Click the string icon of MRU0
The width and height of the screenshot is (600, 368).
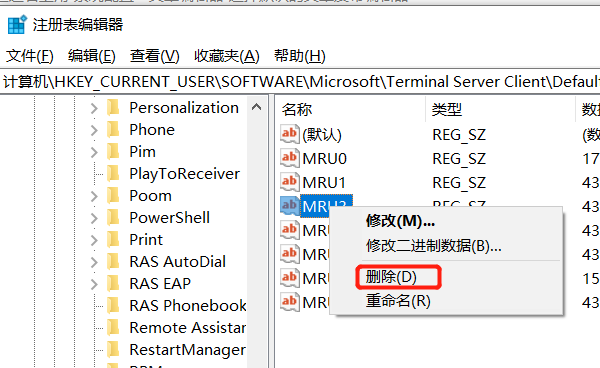[289, 158]
